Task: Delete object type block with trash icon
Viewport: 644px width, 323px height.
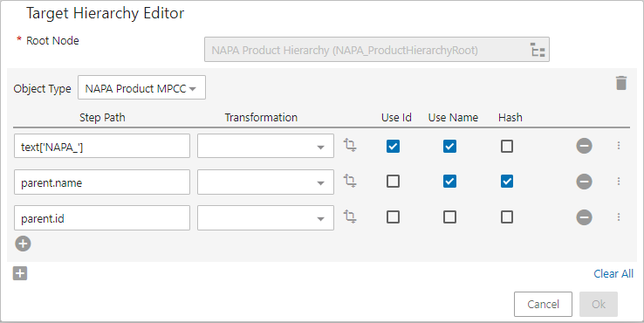Action: click(621, 83)
